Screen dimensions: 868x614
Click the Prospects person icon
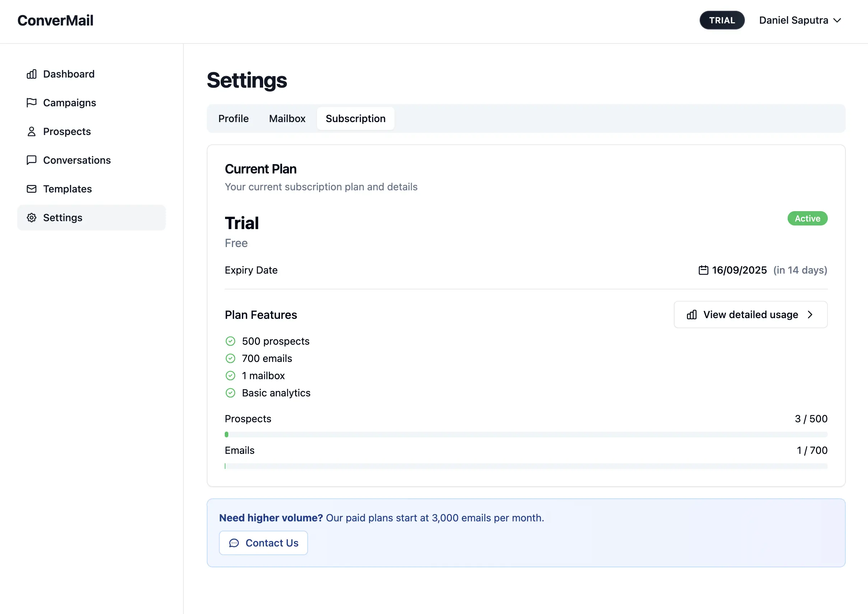point(32,131)
